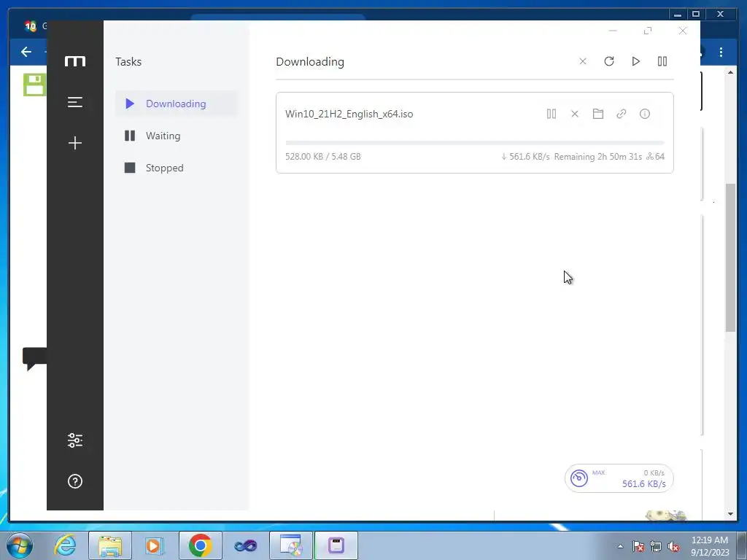747x560 pixels.
Task: Show info for Win10 ISO task
Action: (x=645, y=114)
